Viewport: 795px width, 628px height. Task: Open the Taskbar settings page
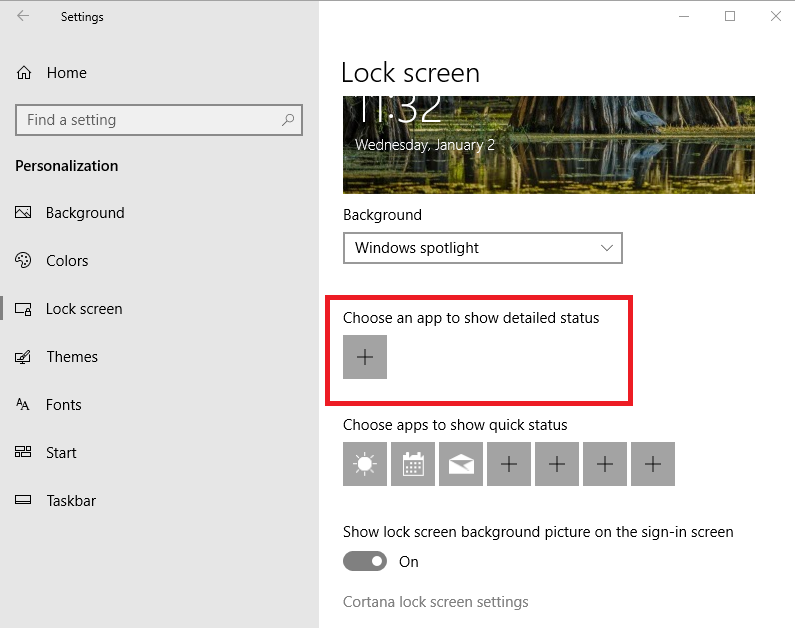tap(71, 501)
